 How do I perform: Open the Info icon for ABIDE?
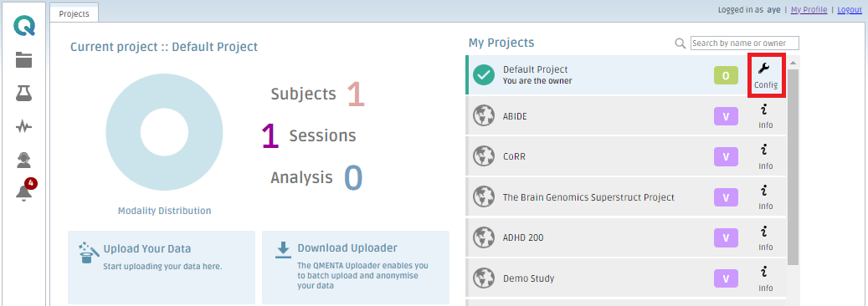click(x=766, y=116)
